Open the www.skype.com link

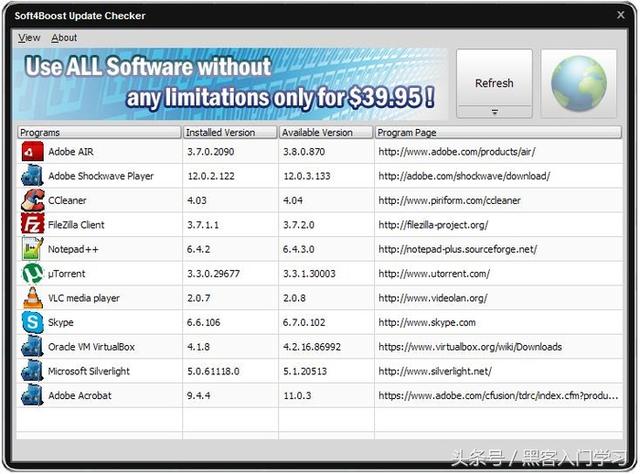(427, 323)
